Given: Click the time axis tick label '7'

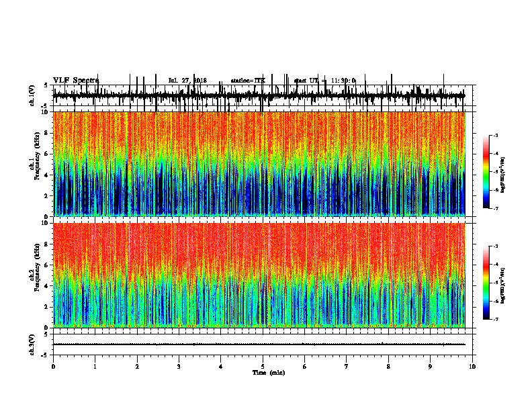Looking at the screenshot, I should click(x=347, y=366).
